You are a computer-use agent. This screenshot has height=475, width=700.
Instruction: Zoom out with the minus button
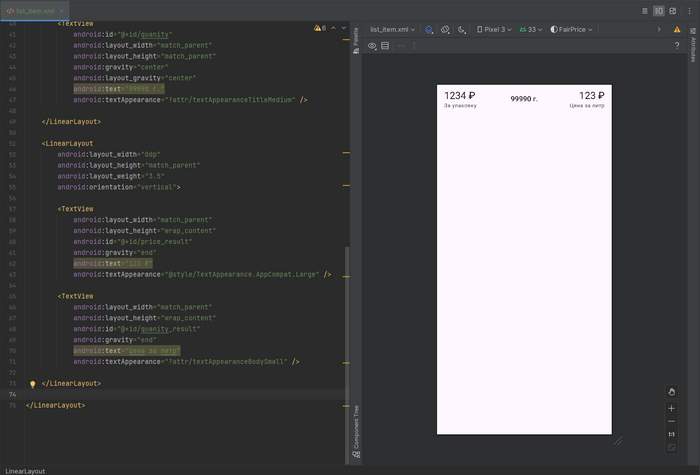pyautogui.click(x=671, y=421)
